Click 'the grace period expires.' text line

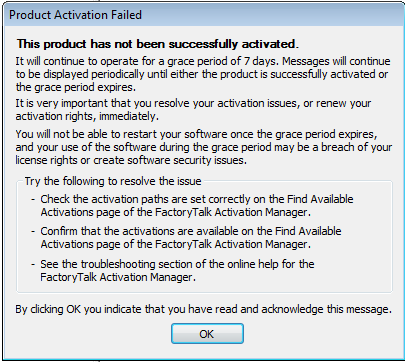[76, 87]
